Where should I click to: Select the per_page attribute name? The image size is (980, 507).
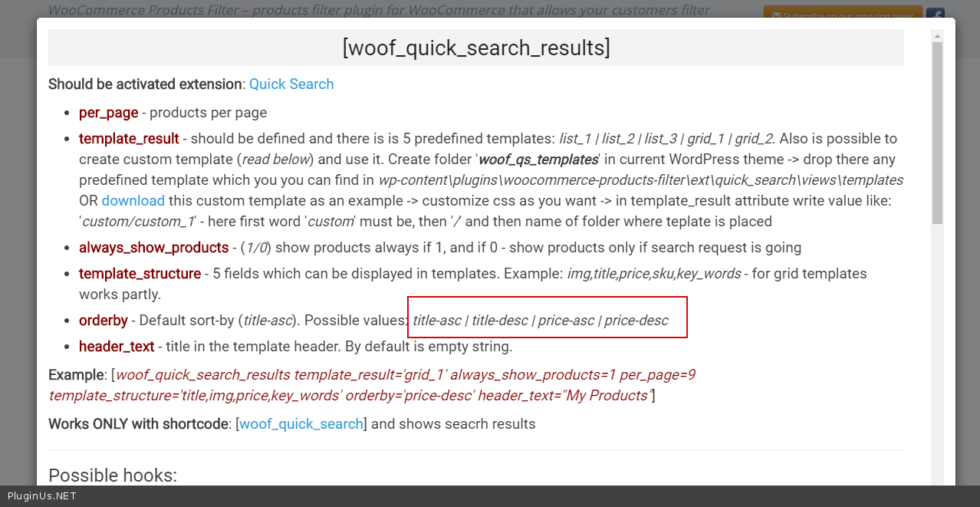click(x=108, y=113)
